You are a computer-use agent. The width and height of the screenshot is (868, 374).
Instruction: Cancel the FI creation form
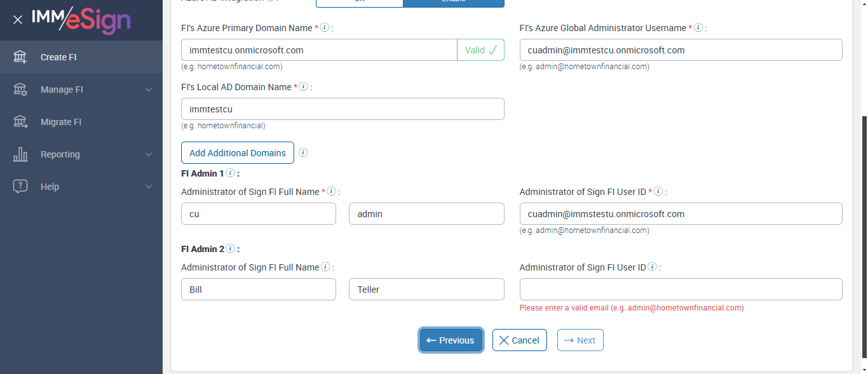(519, 340)
